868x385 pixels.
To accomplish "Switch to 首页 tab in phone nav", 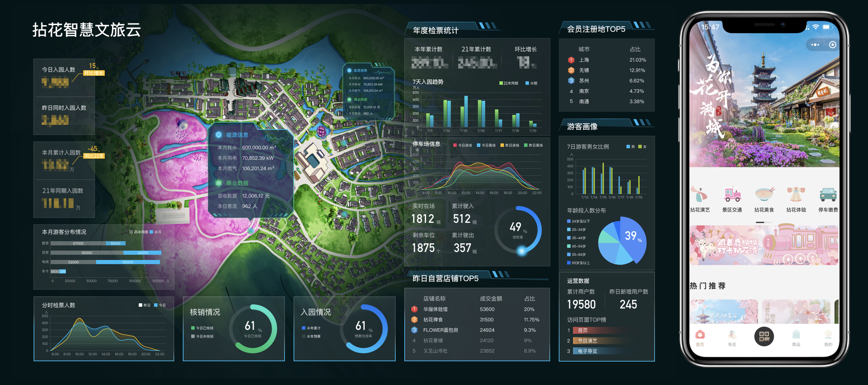I will tap(700, 338).
